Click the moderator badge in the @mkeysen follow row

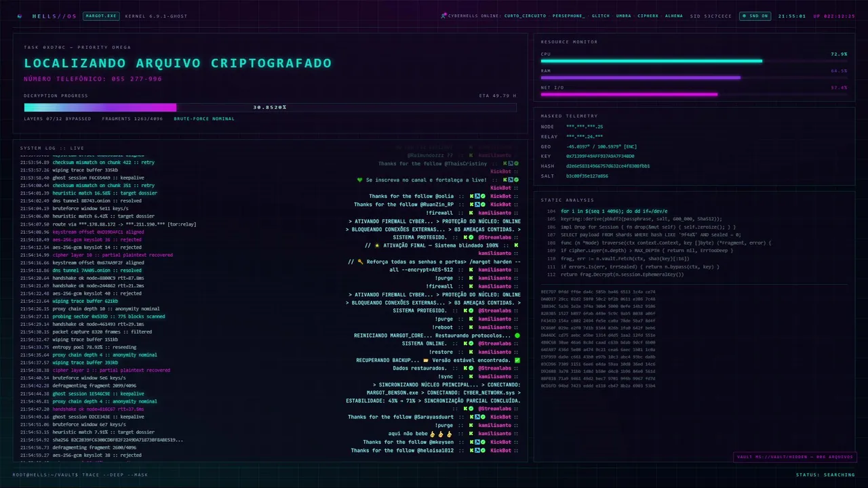pyautogui.click(x=477, y=442)
